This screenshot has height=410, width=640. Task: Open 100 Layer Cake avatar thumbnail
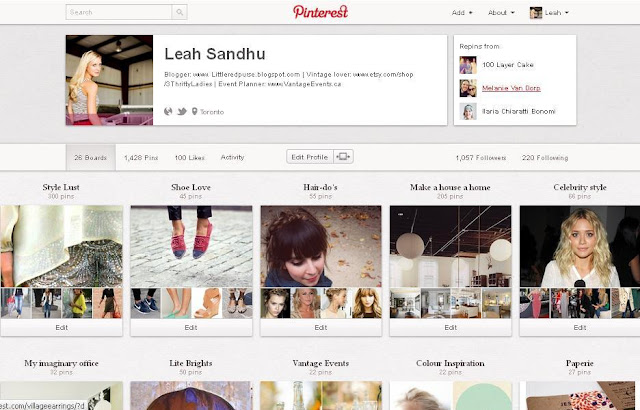468,65
